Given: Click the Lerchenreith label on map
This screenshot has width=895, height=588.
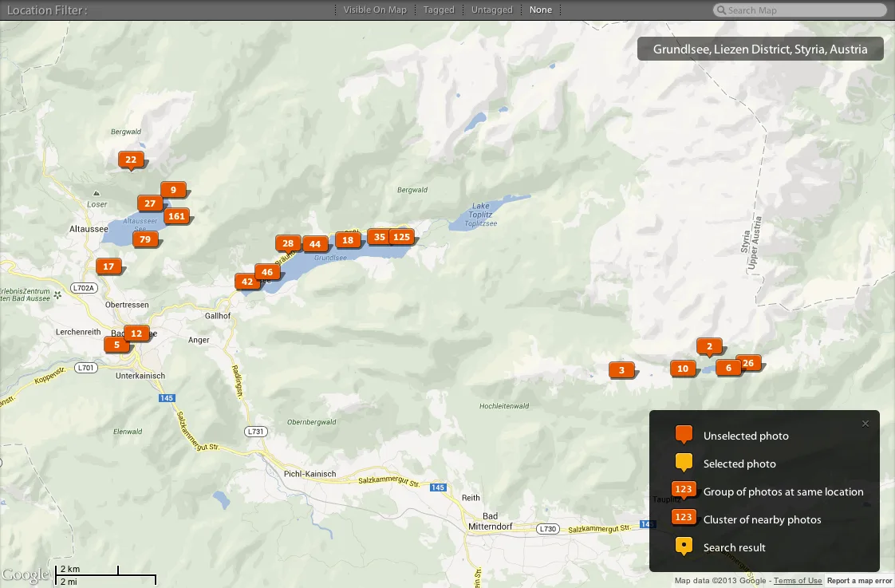Looking at the screenshot, I should 78,332.
